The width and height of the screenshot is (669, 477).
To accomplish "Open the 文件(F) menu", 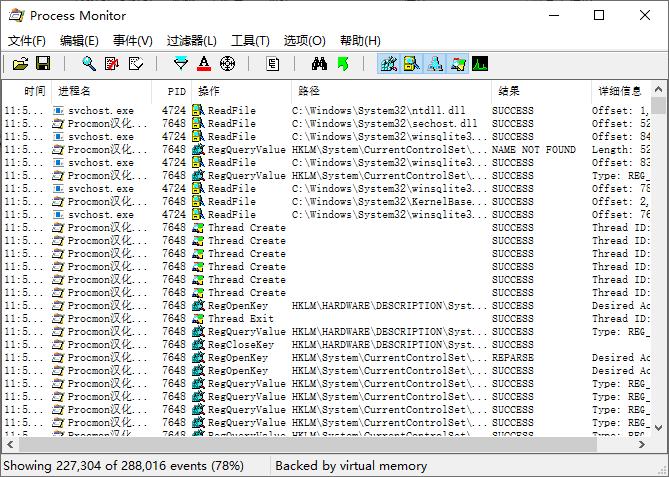I will tap(27, 41).
